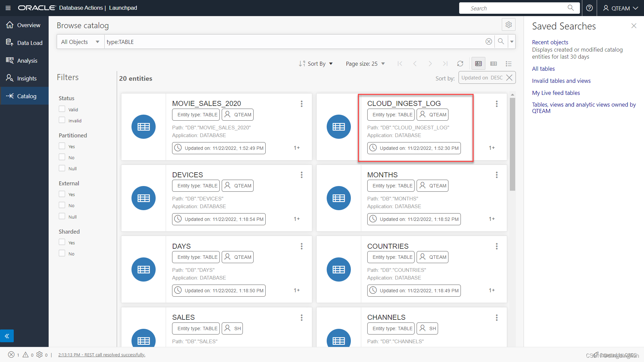Image resolution: width=644 pixels, height=362 pixels.
Task: Check the Sharded No filter
Action: click(62, 253)
